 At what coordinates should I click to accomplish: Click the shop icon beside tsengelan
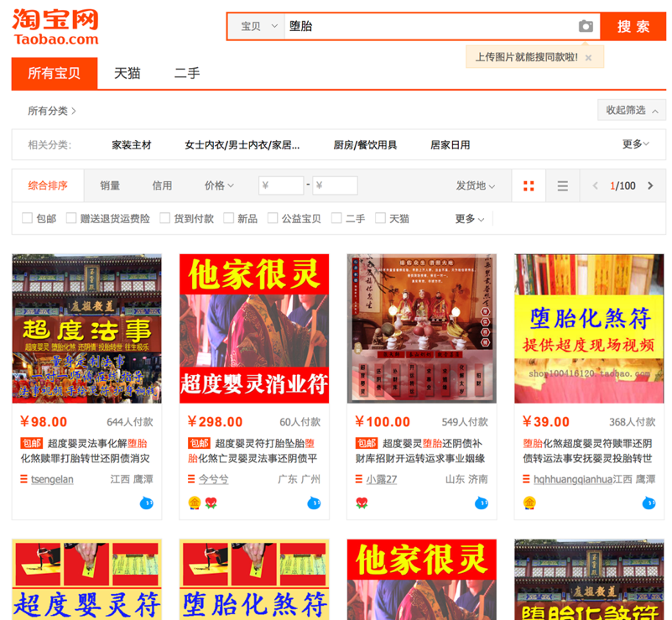tap(24, 479)
